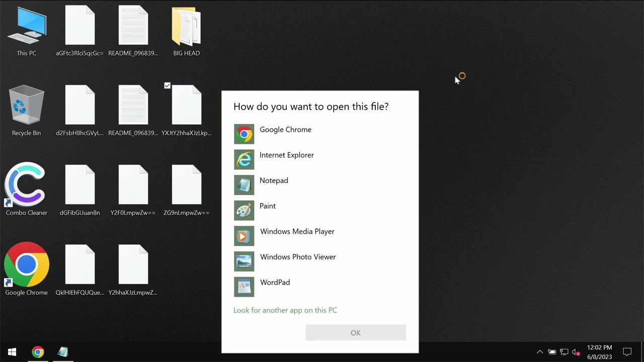Open the Notepad taskbar button

(x=62, y=352)
